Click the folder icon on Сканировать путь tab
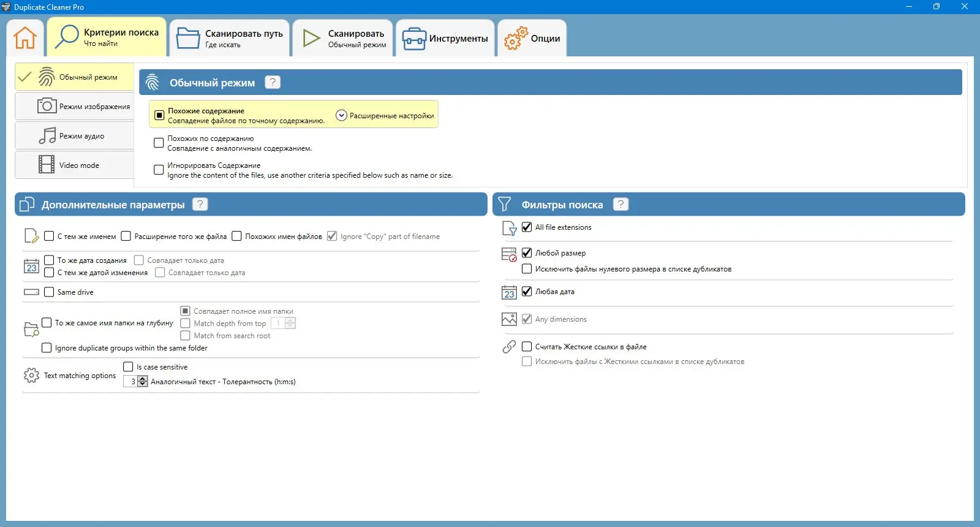 click(x=188, y=38)
